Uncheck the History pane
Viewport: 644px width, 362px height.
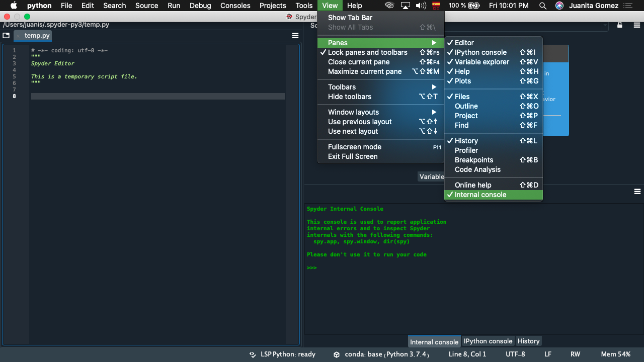point(494,141)
